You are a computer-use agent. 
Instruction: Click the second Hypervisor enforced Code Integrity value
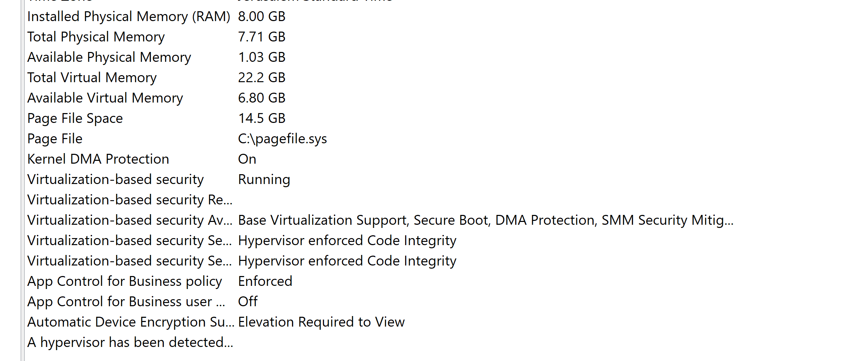click(347, 261)
